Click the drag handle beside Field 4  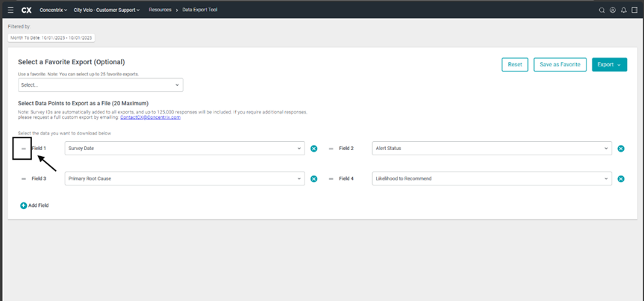[x=331, y=179]
